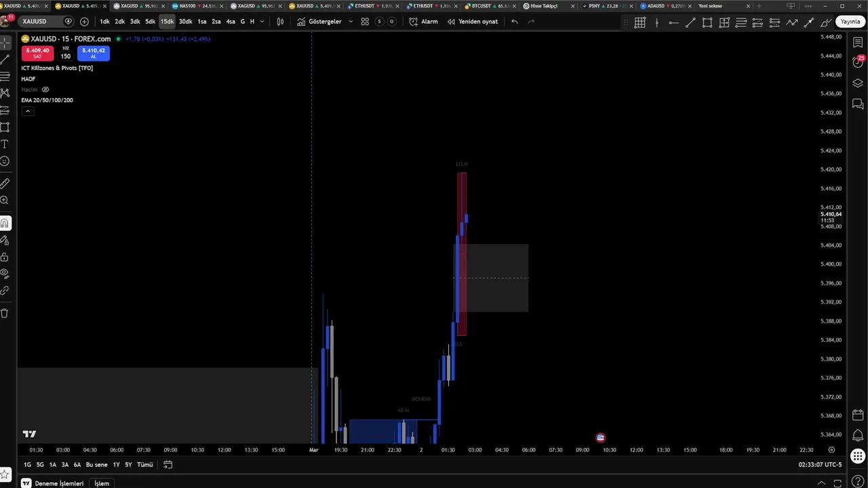Image resolution: width=868 pixels, height=488 pixels.
Task: Select the zigzag path favorite tool
Action: (x=791, y=22)
